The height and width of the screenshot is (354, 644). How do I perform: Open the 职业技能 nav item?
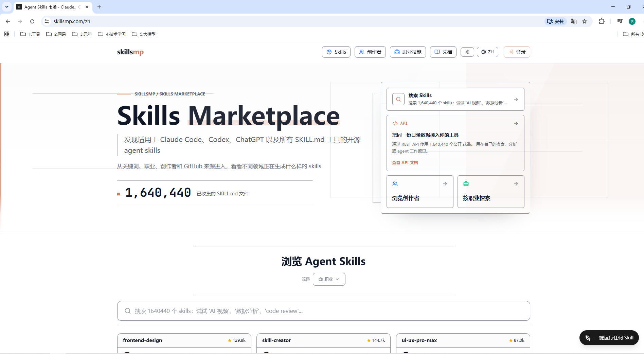click(408, 52)
